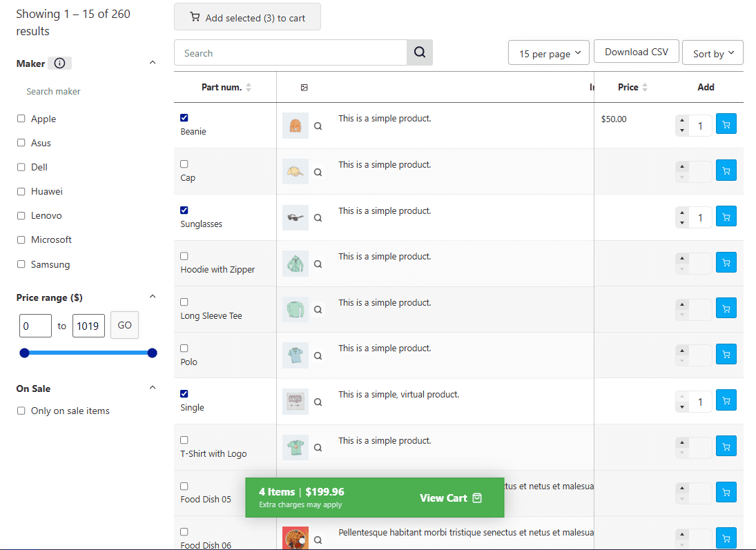756x550 pixels.
Task: Zoom the Sunglasses product image magnifier
Action: [x=318, y=218]
